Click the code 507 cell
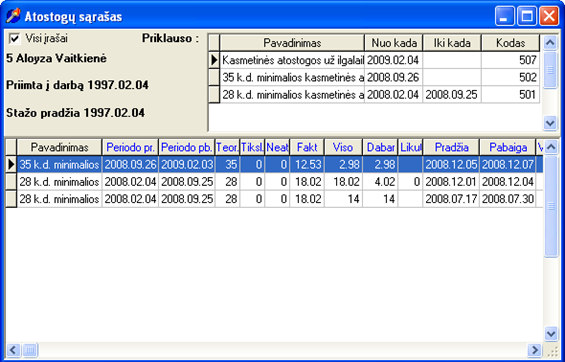Viewport: 565px width, 362px height. tap(511, 60)
